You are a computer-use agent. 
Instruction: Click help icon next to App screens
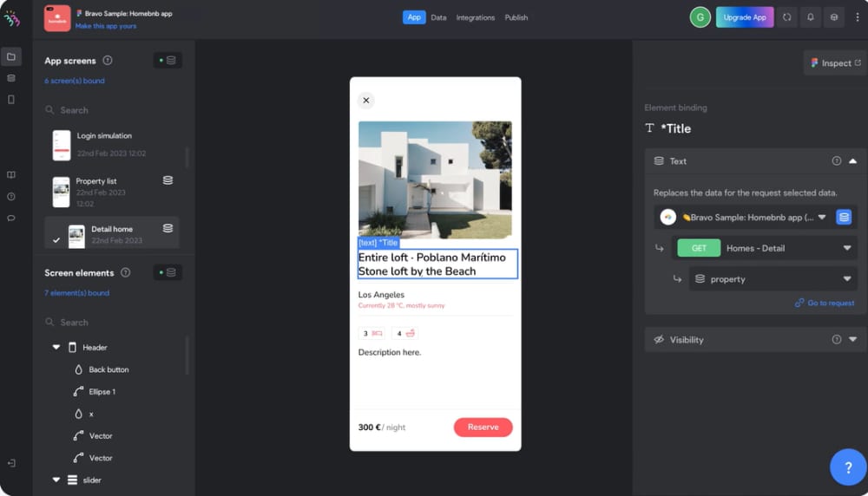(108, 61)
